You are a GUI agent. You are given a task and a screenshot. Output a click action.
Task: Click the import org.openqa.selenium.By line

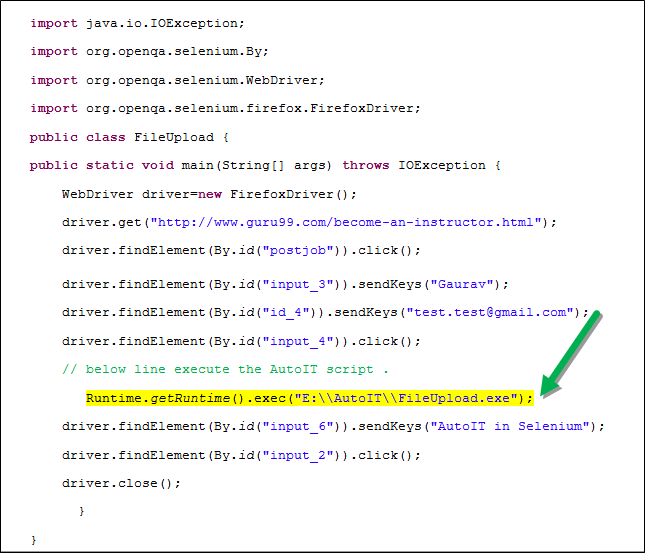[149, 51]
